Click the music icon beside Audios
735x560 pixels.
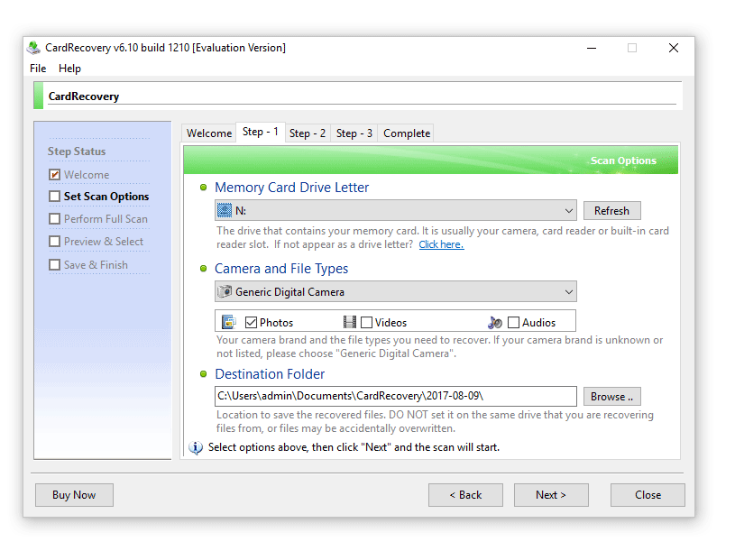(494, 322)
